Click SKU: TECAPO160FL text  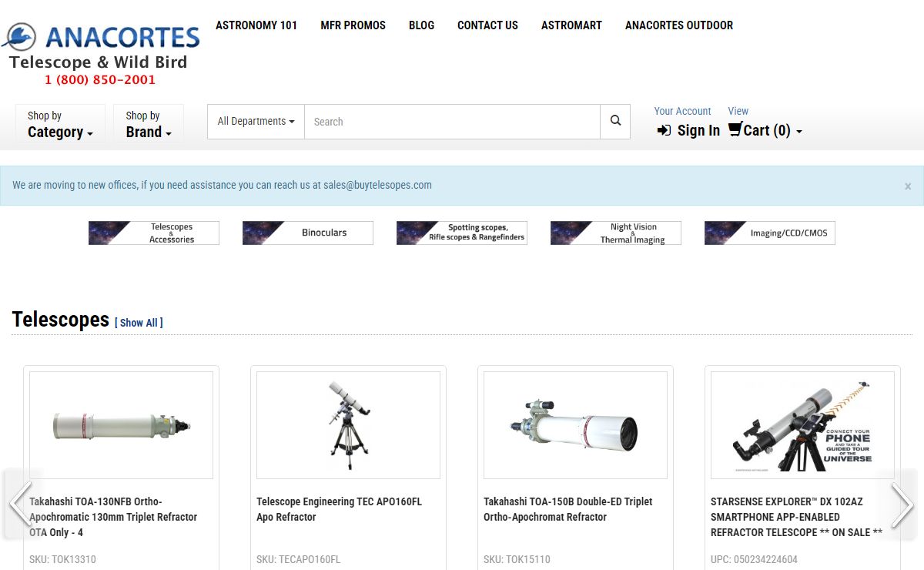click(x=298, y=559)
